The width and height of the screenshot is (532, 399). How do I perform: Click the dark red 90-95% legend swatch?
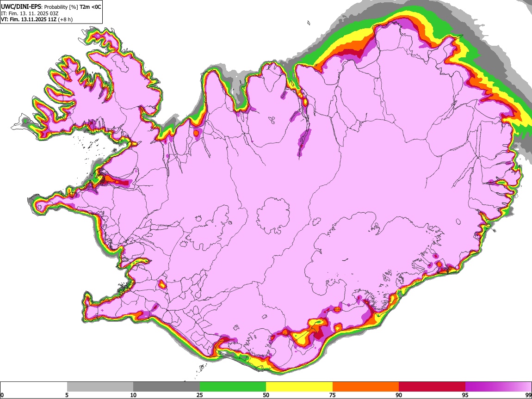432,387
